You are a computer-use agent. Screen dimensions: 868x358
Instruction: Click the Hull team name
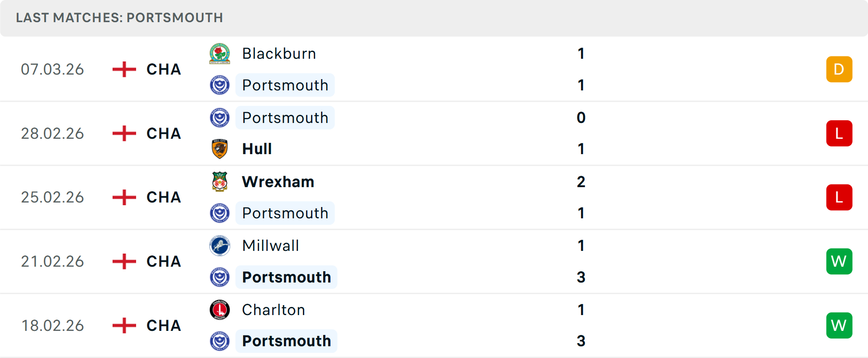tap(256, 149)
